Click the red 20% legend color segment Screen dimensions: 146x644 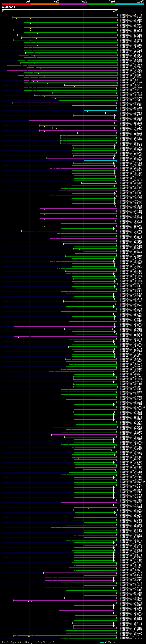click(16, 4)
